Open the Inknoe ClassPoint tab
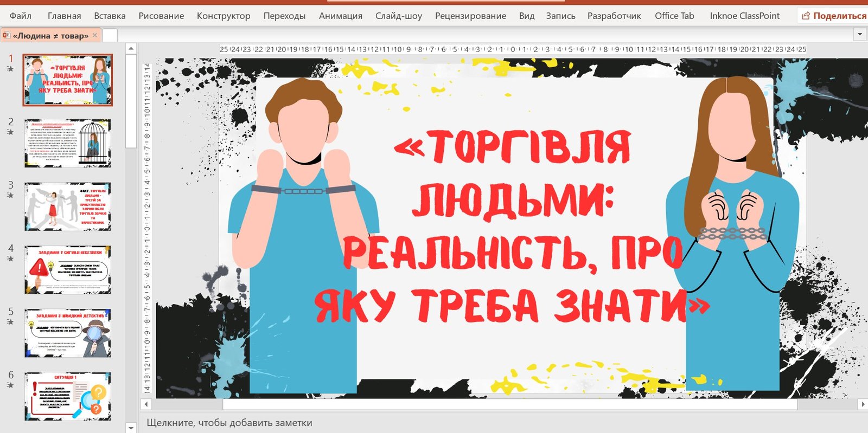The width and height of the screenshot is (868, 433). point(744,16)
